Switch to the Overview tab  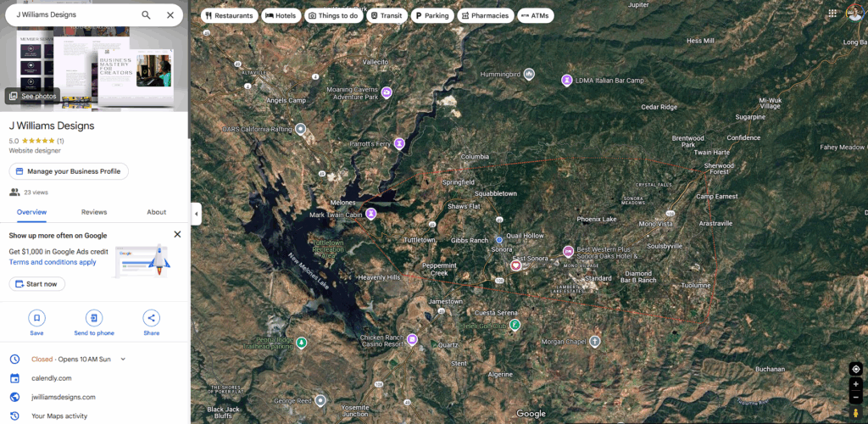[31, 212]
